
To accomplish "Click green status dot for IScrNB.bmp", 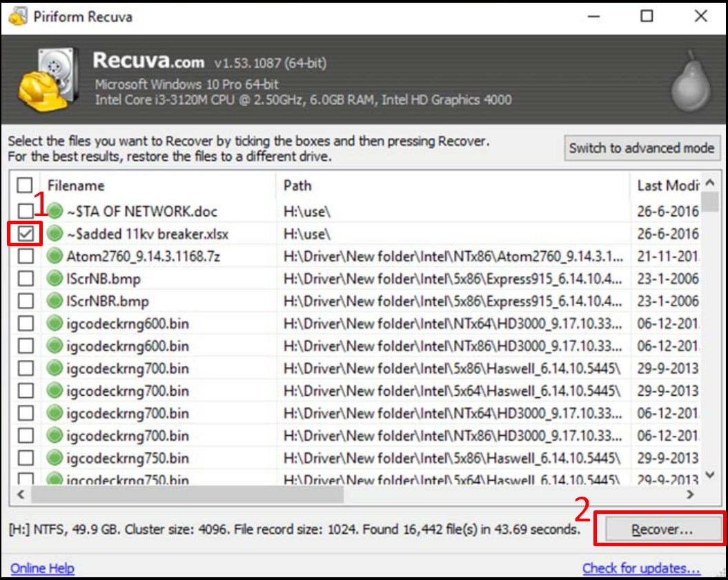I will [55, 278].
